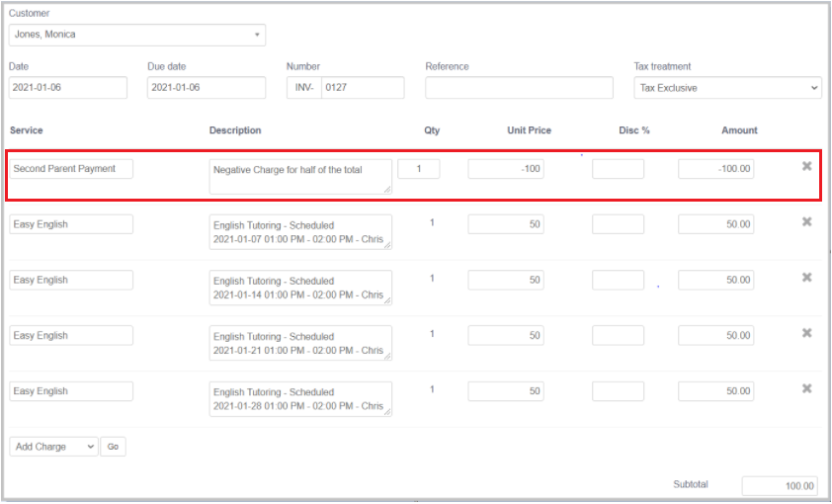832x504 pixels.
Task: Click the invoice Date field
Action: (68, 88)
